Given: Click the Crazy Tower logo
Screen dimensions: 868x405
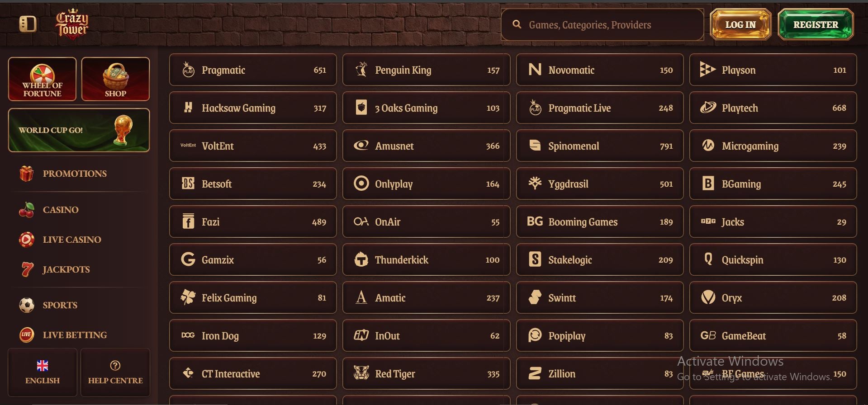Looking at the screenshot, I should 72,24.
